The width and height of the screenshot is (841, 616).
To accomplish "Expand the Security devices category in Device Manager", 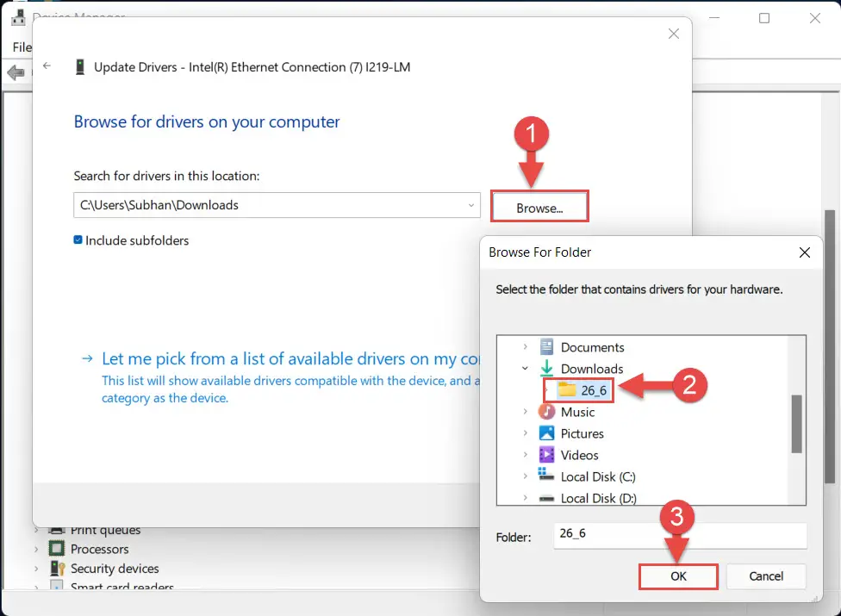I will [x=36, y=569].
